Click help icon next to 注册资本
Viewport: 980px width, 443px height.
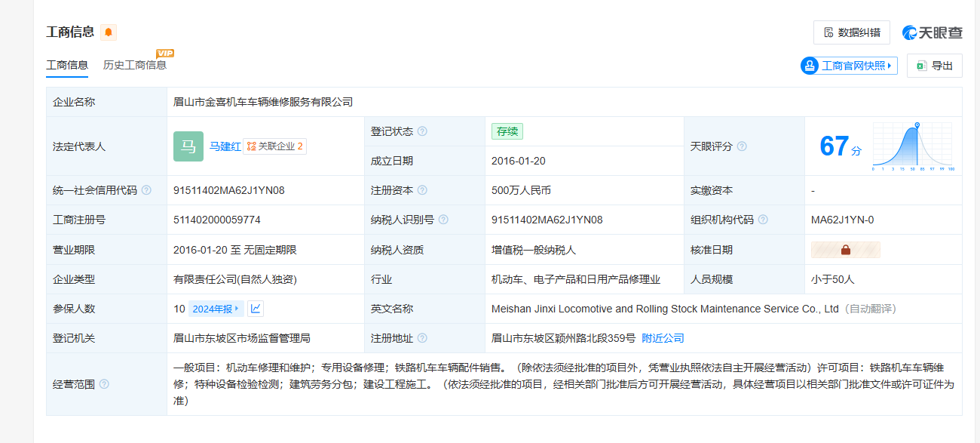click(422, 190)
